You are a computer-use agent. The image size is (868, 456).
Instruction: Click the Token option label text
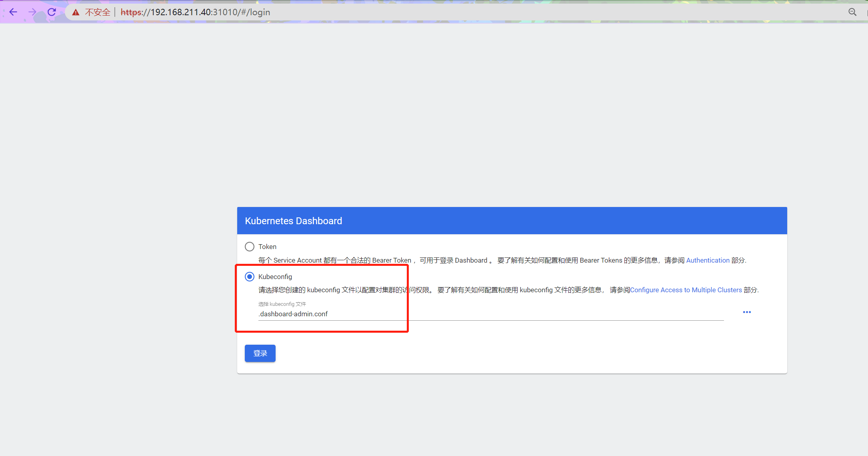[267, 247]
